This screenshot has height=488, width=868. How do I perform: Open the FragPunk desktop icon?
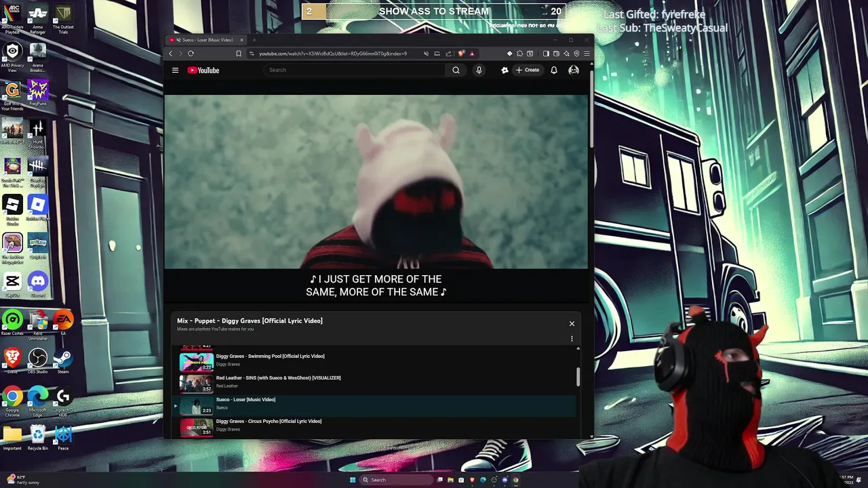click(38, 94)
